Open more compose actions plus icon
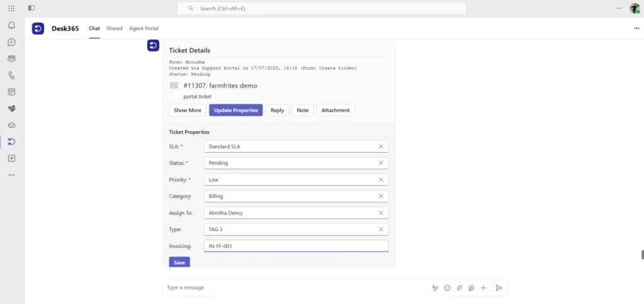Screen dimensions: 644x304 [484, 288]
